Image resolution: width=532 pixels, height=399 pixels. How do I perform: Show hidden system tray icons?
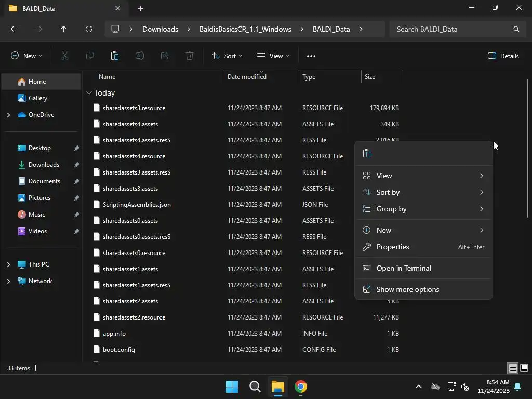(419, 387)
